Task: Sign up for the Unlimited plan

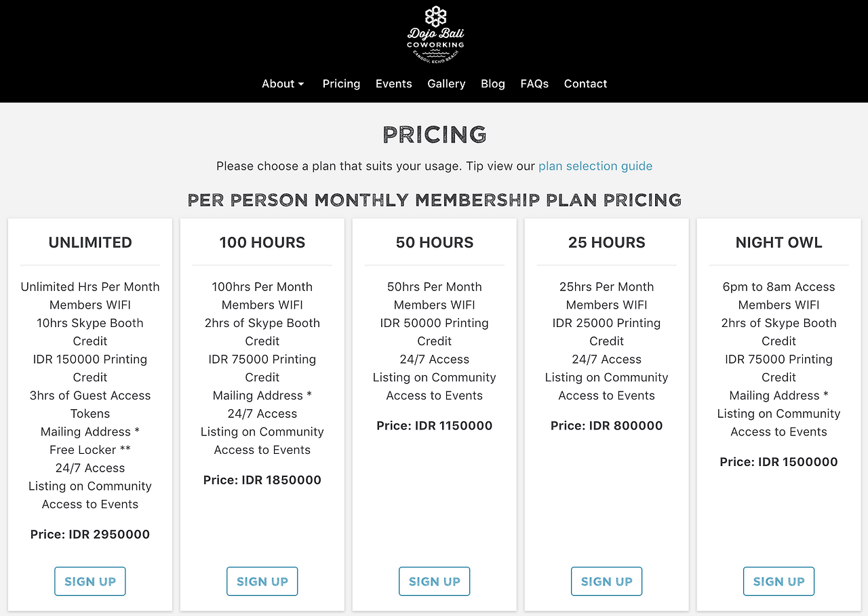Action: click(90, 581)
